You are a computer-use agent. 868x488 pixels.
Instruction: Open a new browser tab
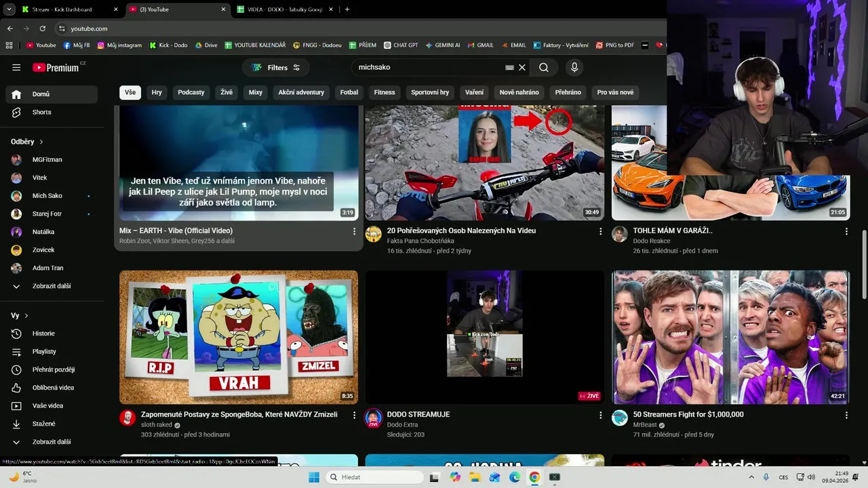point(347,9)
